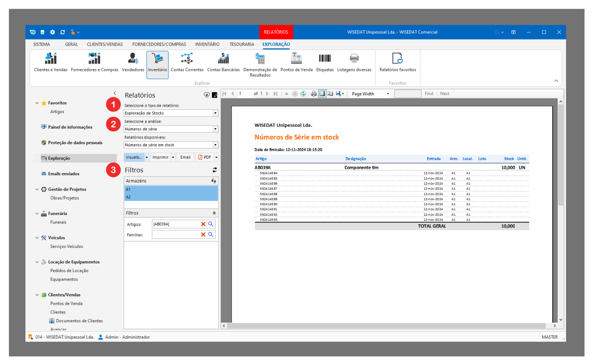Toggle warehouse A2 selection in Armazéns
Screen dimensions: 593x364
tap(171, 197)
